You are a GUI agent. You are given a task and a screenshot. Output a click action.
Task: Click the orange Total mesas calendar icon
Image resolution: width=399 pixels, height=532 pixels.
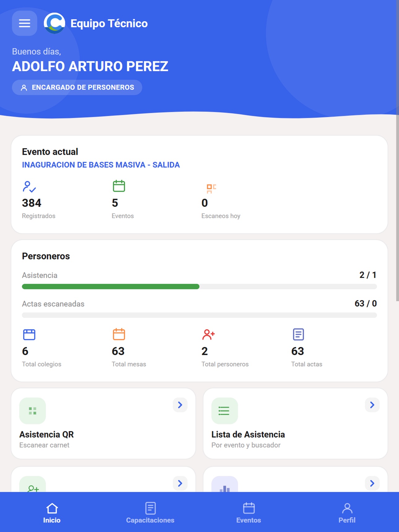pyautogui.click(x=119, y=334)
